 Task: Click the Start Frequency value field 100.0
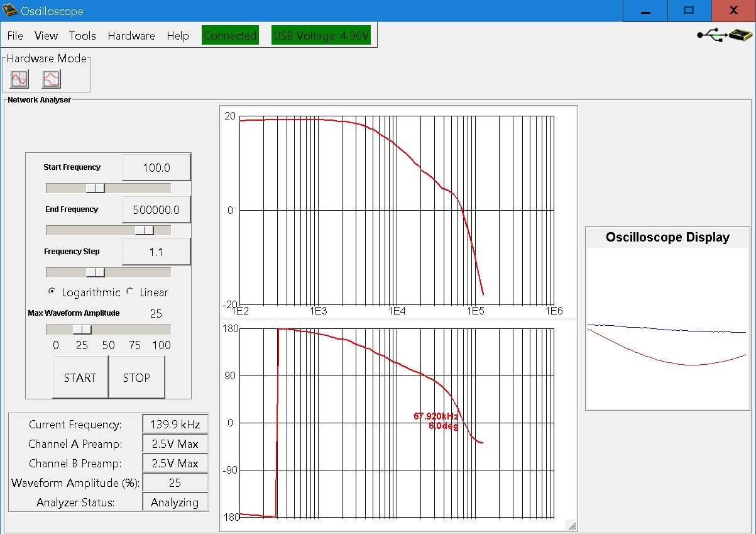click(156, 168)
